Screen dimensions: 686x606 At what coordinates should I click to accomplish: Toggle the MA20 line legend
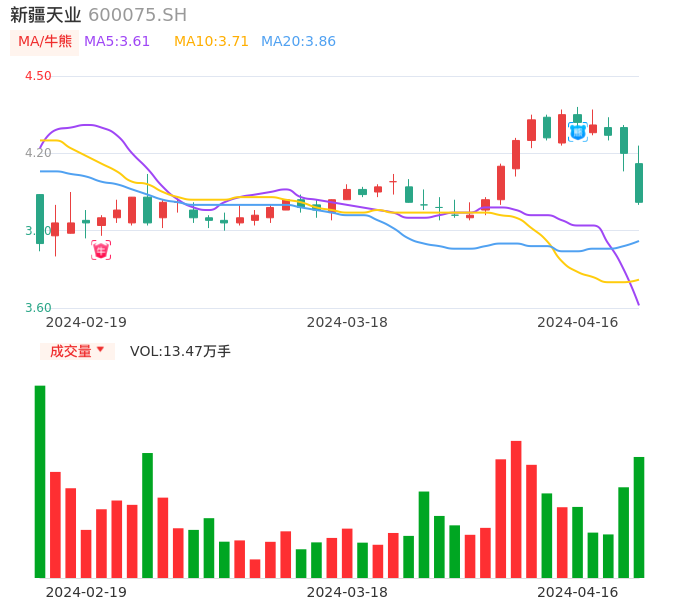(x=298, y=42)
